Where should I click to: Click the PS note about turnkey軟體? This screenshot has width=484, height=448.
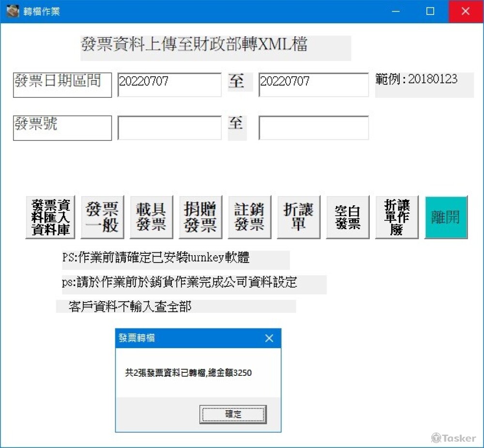point(156,257)
